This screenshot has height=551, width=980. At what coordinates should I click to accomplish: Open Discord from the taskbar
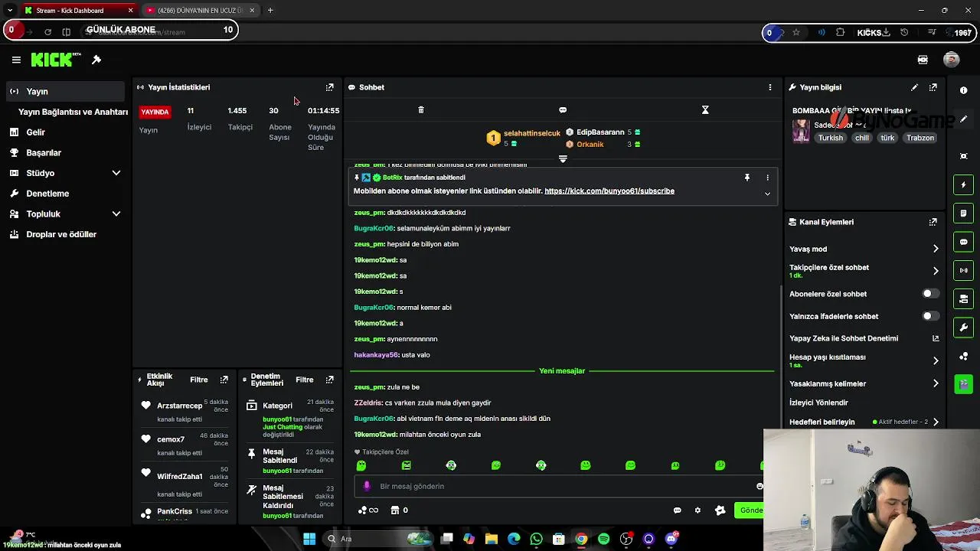pyautogui.click(x=671, y=539)
